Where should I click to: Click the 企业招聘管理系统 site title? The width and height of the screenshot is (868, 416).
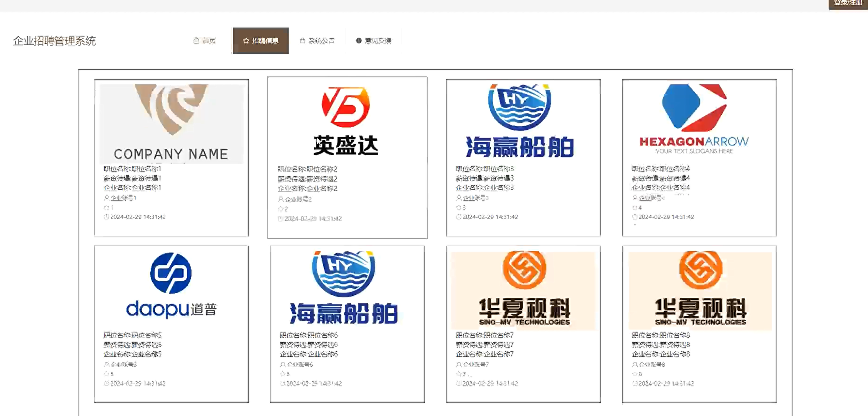[x=55, y=41]
